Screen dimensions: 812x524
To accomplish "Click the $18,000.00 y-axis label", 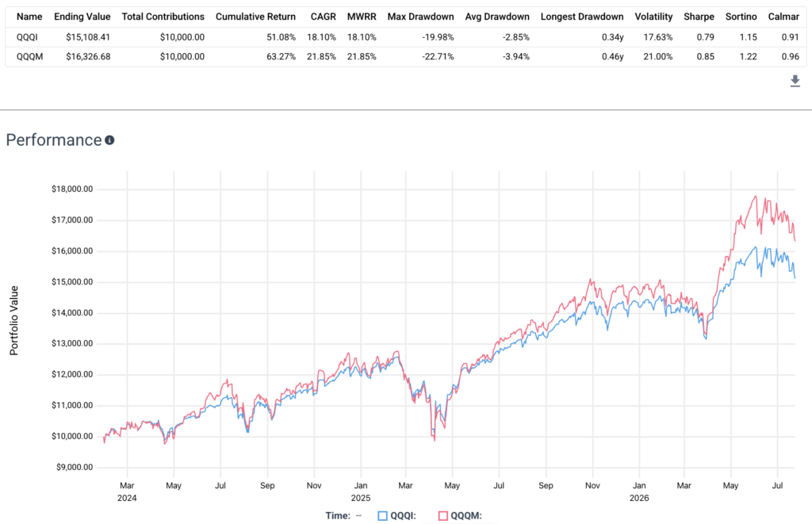I will 72,189.
